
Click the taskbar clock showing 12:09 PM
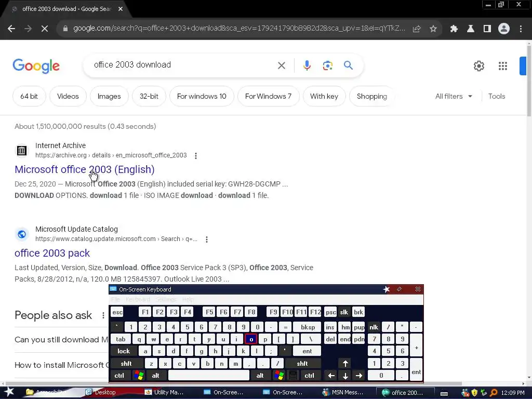(x=513, y=393)
